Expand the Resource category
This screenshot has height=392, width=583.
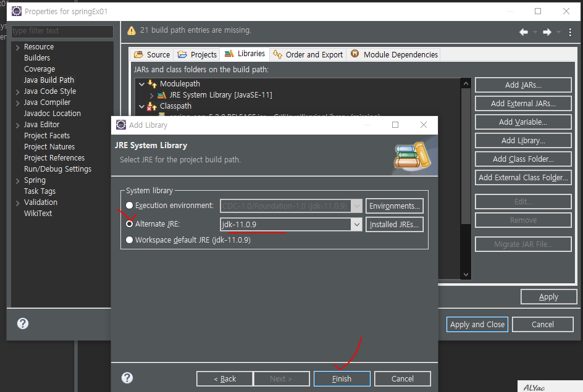(x=17, y=48)
